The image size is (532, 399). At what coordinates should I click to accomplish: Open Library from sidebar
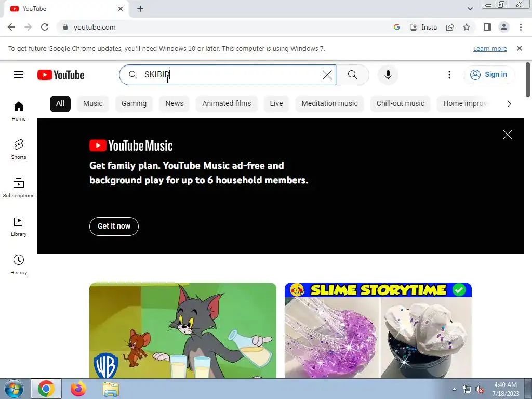(x=19, y=227)
